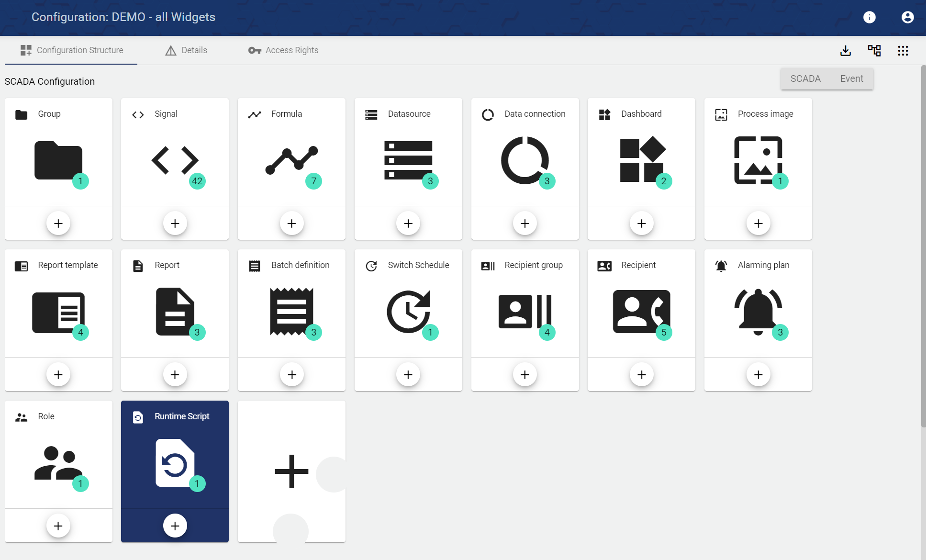This screenshot has width=926, height=560.
Task: Add new Runtime Script with plus button
Action: tap(175, 526)
